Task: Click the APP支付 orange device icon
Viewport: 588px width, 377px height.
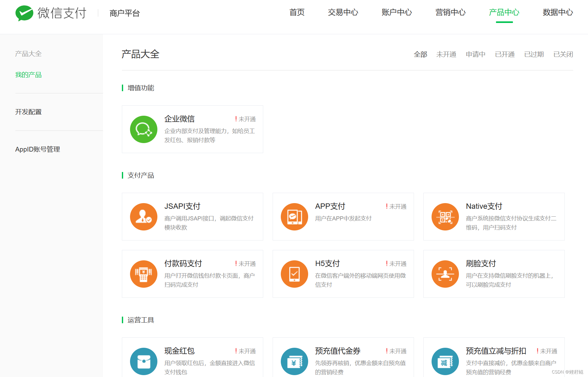Action: 294,217
